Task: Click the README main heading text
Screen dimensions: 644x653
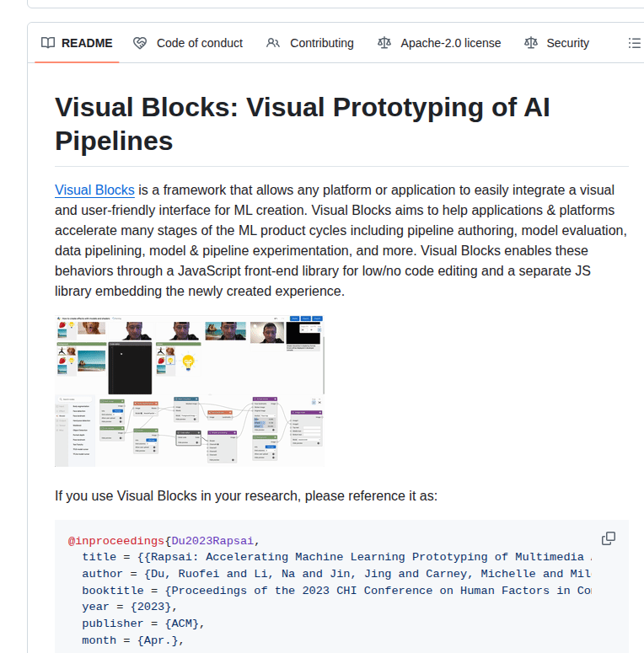Action: tap(303, 124)
